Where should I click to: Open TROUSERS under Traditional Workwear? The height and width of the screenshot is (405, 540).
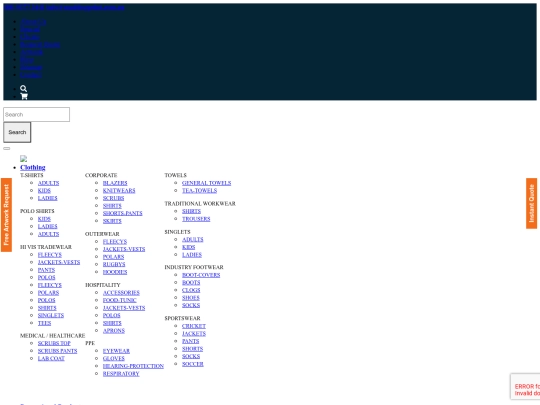click(x=196, y=219)
